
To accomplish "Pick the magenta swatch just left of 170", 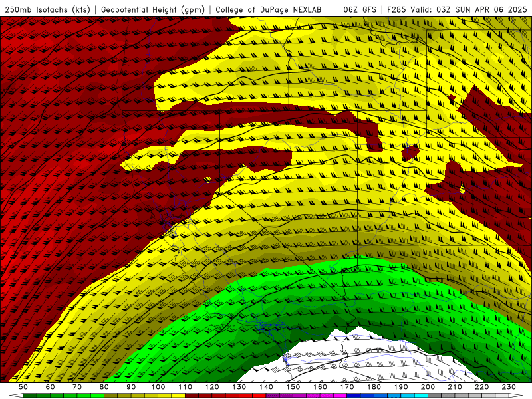I will click(x=340, y=395).
